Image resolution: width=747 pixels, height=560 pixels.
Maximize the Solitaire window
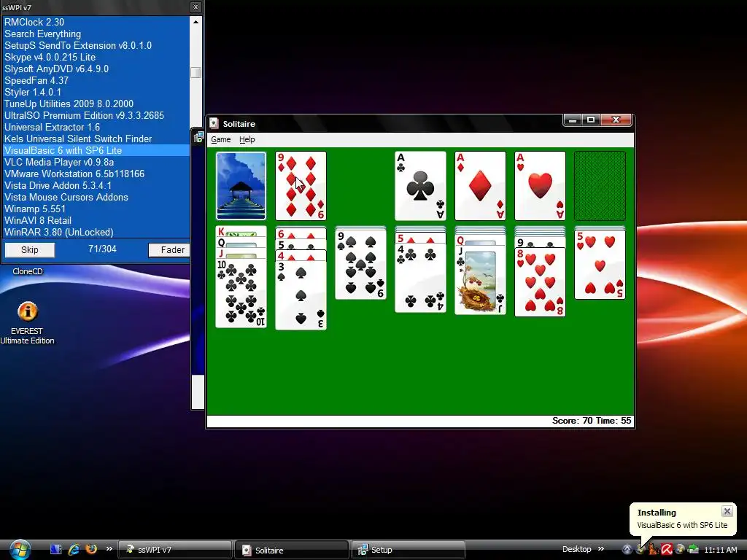pyautogui.click(x=591, y=120)
